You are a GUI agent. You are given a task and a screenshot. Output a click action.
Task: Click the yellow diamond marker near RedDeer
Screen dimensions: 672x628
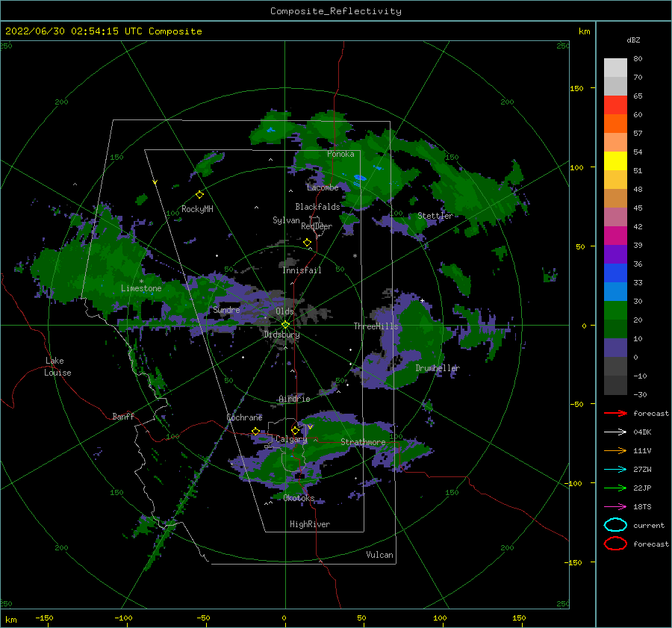tap(307, 243)
